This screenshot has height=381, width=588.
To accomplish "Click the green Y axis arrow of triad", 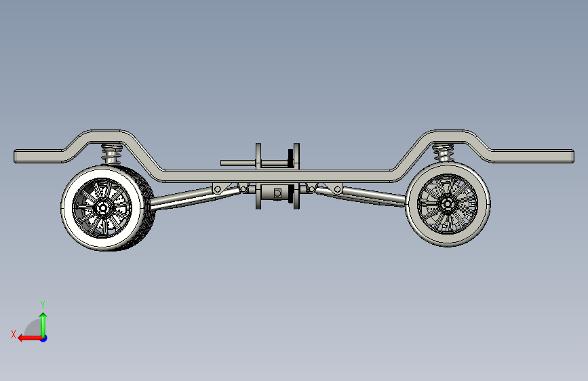I will [x=43, y=325].
